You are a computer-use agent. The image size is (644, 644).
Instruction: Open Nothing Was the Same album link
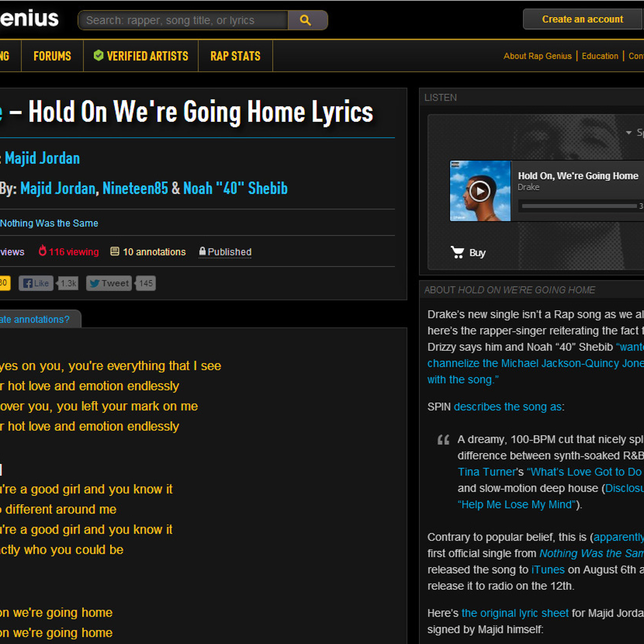(49, 223)
